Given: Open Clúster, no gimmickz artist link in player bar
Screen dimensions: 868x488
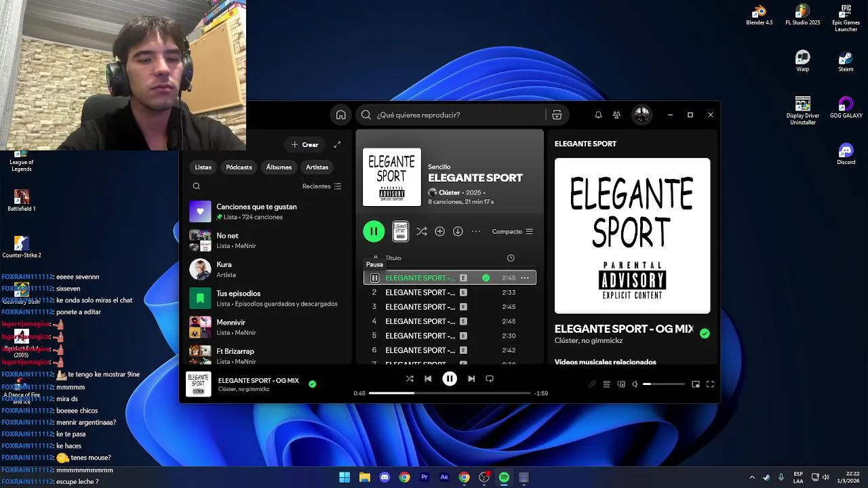Looking at the screenshot, I should (243, 390).
